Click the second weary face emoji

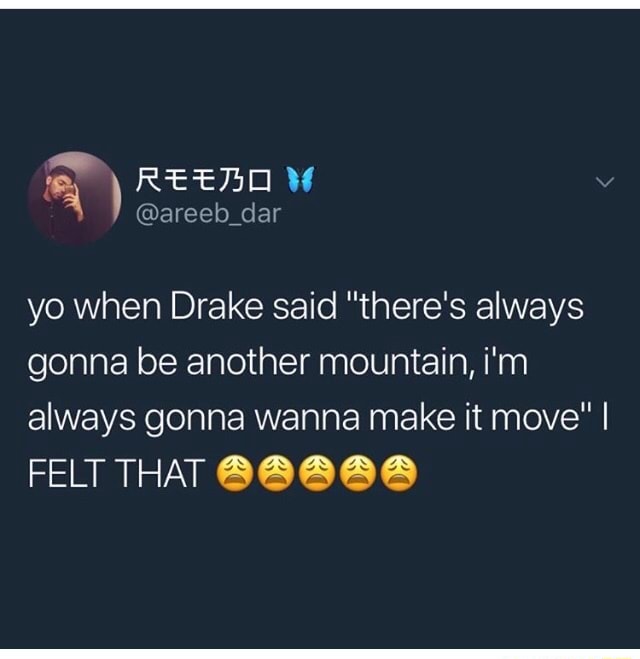[276, 473]
